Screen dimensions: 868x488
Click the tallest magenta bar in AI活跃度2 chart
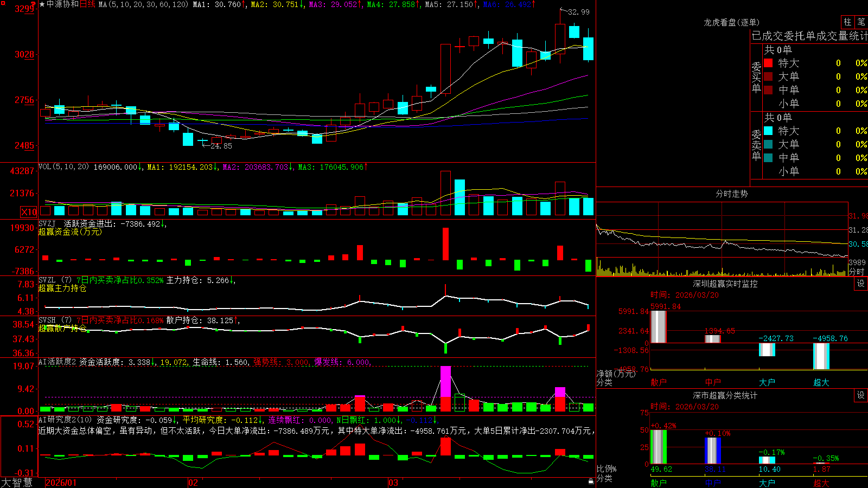click(445, 381)
